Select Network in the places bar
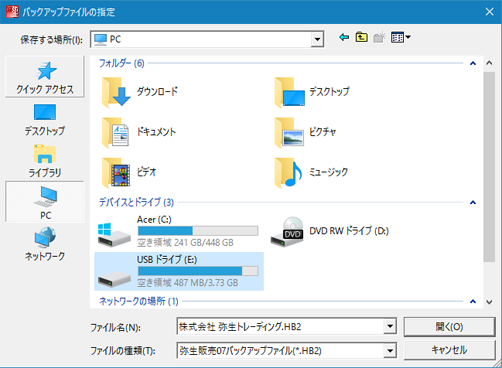Viewport: 502px width, 368px height. (45, 244)
